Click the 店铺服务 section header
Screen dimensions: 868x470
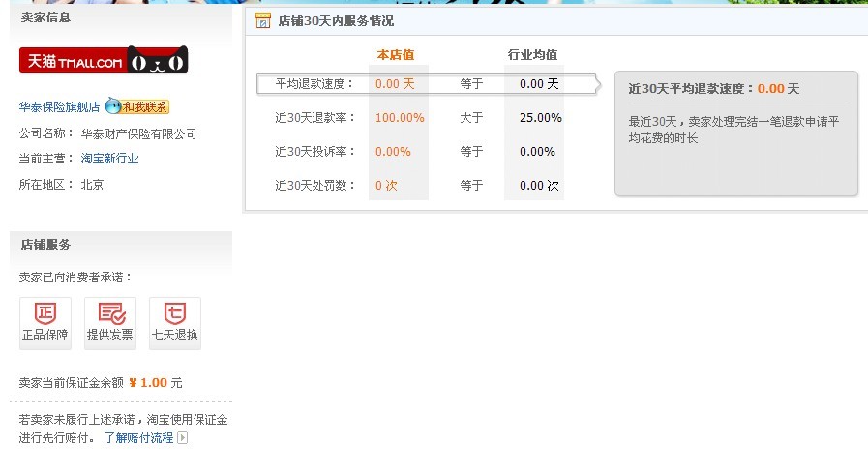click(x=45, y=245)
